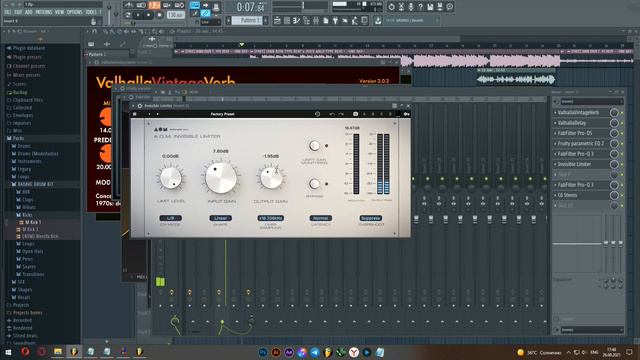Click the undo arrow in limiter preset bar
This screenshot has height=360, width=640.
(332, 114)
